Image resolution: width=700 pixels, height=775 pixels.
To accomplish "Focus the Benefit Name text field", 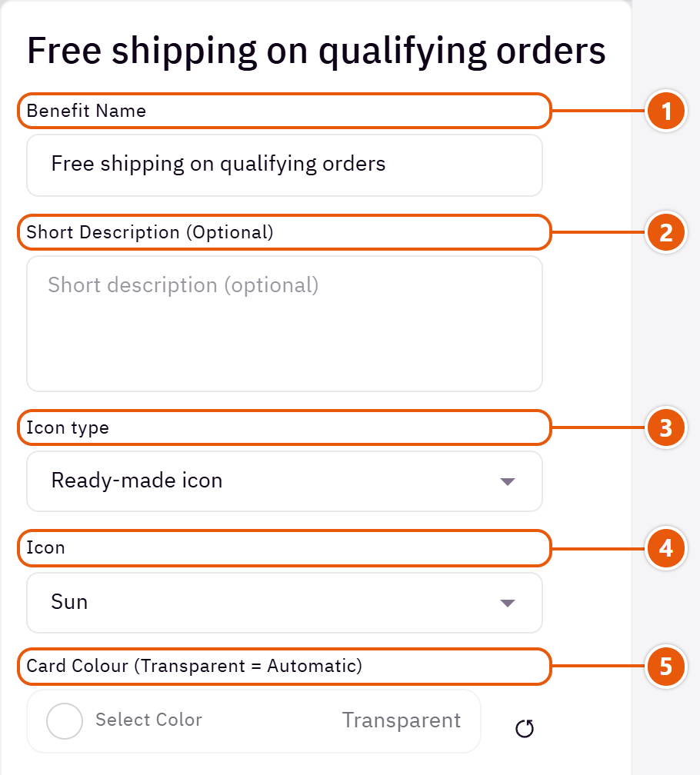I will (x=285, y=165).
